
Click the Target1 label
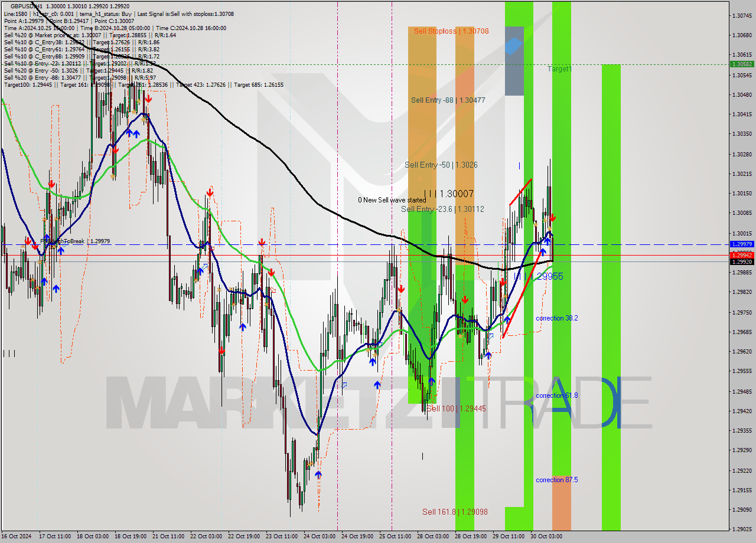coord(559,69)
